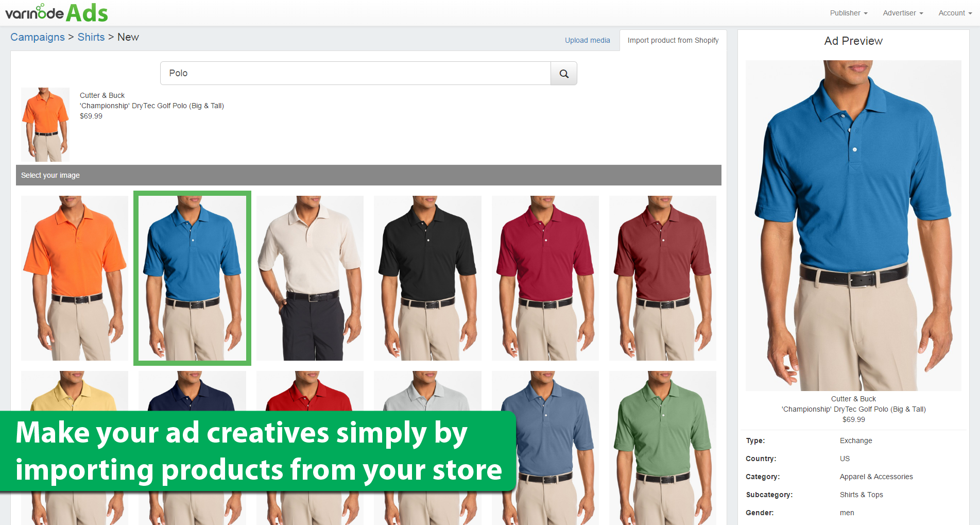980x525 pixels.
Task: Select the maroon polo image
Action: point(663,278)
